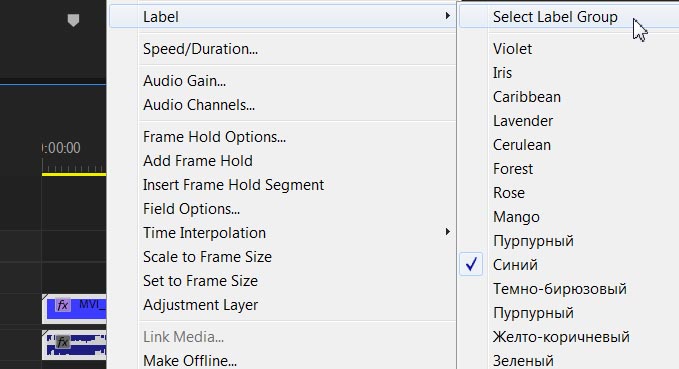Click fx badge on MVI video clip
This screenshot has height=369, width=679.
point(62,305)
